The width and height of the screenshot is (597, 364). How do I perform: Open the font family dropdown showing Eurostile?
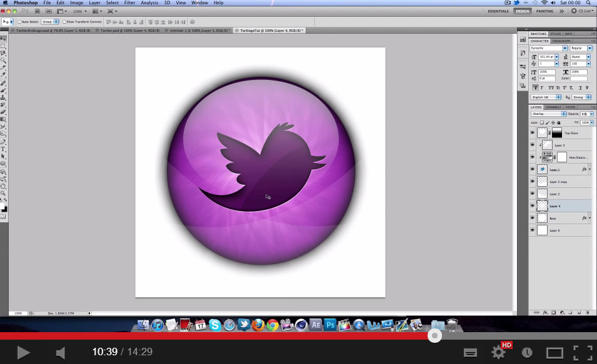coord(548,48)
